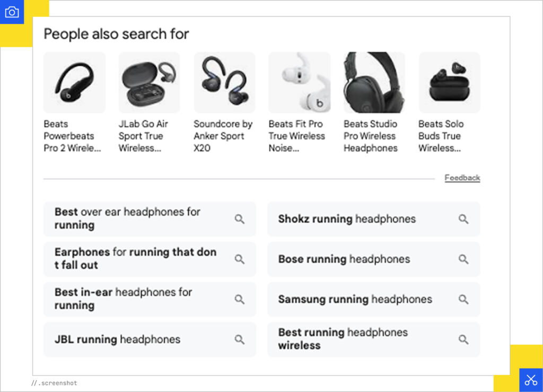Click the search icon beside "Shokz running headphones"
This screenshot has height=392, width=543.
464,219
